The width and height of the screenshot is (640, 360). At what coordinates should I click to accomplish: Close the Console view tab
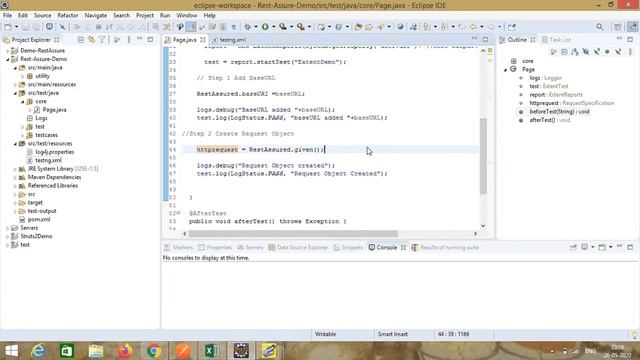coord(403,247)
